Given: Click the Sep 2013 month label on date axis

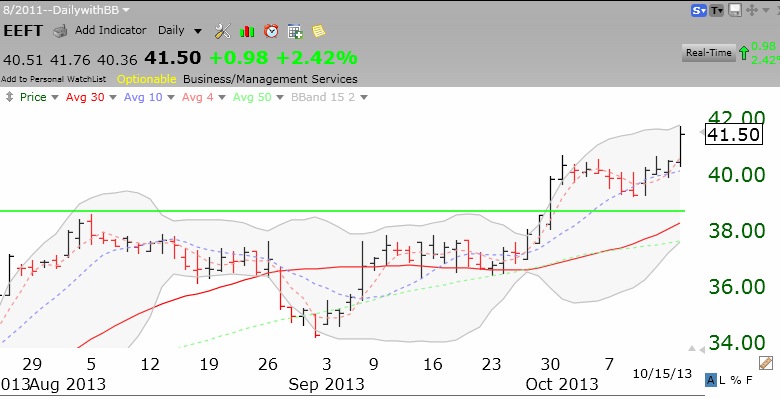Looking at the screenshot, I should click(x=326, y=385).
